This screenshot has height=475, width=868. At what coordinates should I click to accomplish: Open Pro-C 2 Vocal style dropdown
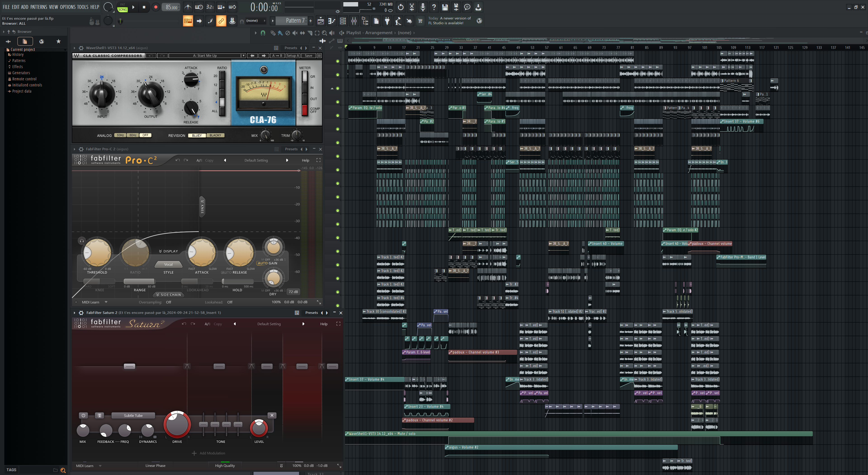point(168,265)
